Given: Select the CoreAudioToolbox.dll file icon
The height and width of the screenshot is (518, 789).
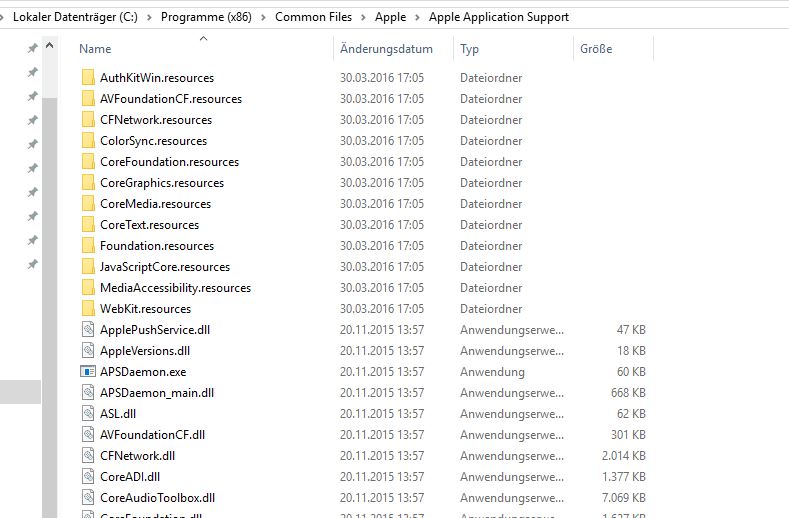Looking at the screenshot, I should (x=88, y=497).
